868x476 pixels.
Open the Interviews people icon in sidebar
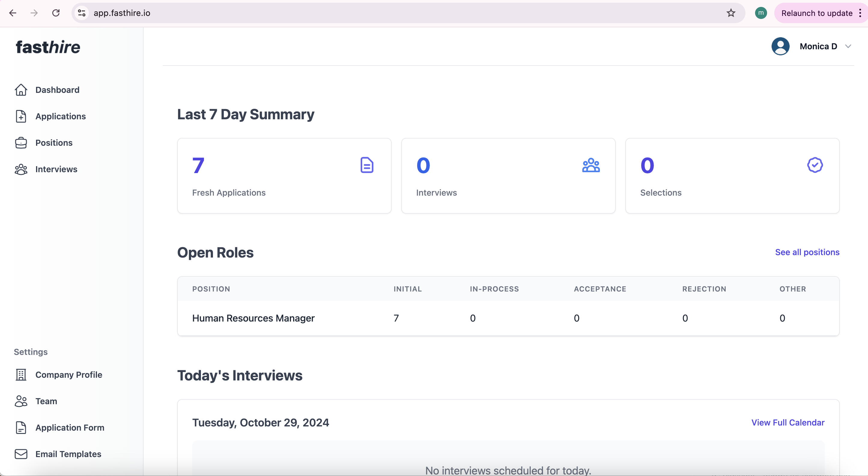click(x=21, y=169)
